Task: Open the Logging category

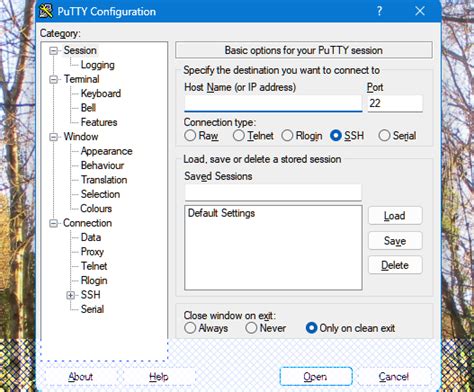Action: pyautogui.click(x=98, y=65)
